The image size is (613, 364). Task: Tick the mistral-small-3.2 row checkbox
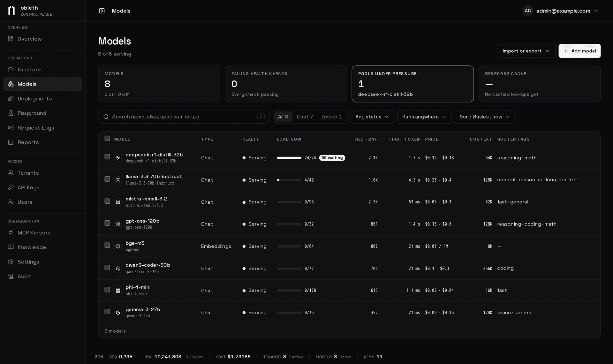[107, 201]
